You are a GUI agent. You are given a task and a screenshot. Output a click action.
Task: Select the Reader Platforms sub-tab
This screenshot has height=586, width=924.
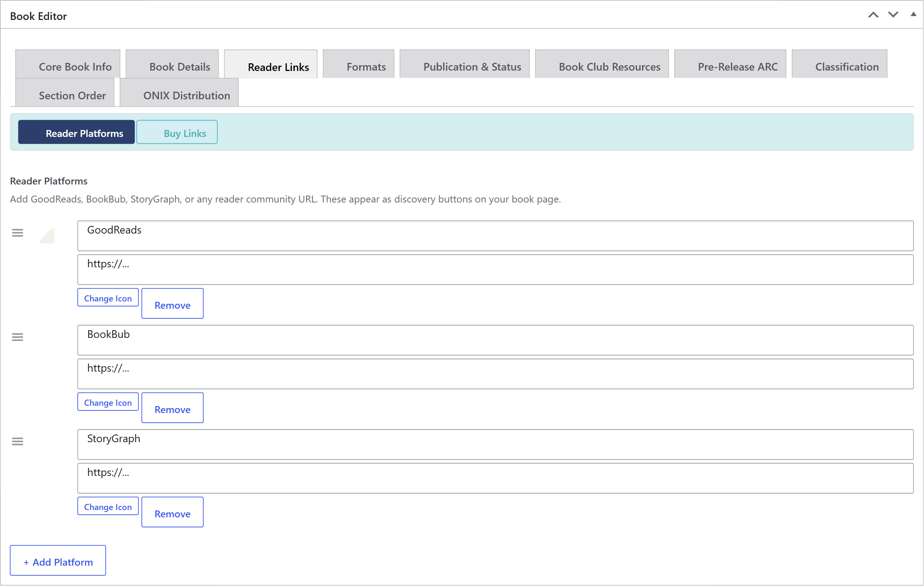[76, 132]
